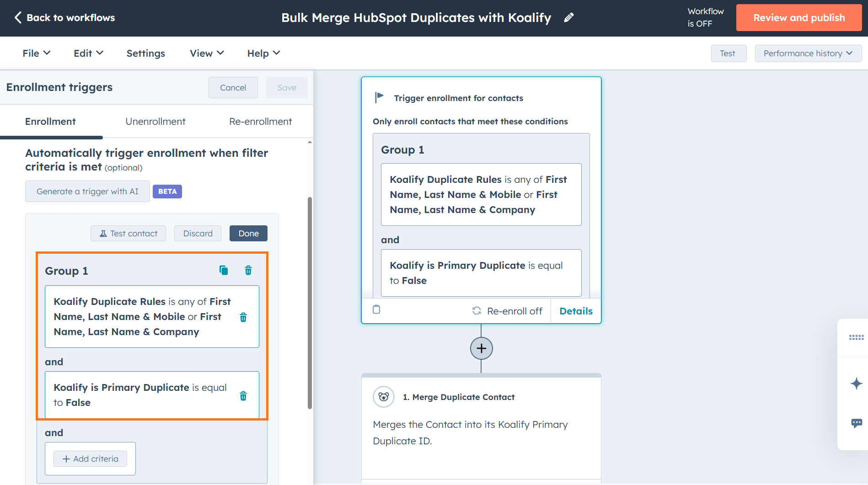Turn the Workflow ON
Image resolution: width=868 pixels, height=485 pixels.
[705, 17]
